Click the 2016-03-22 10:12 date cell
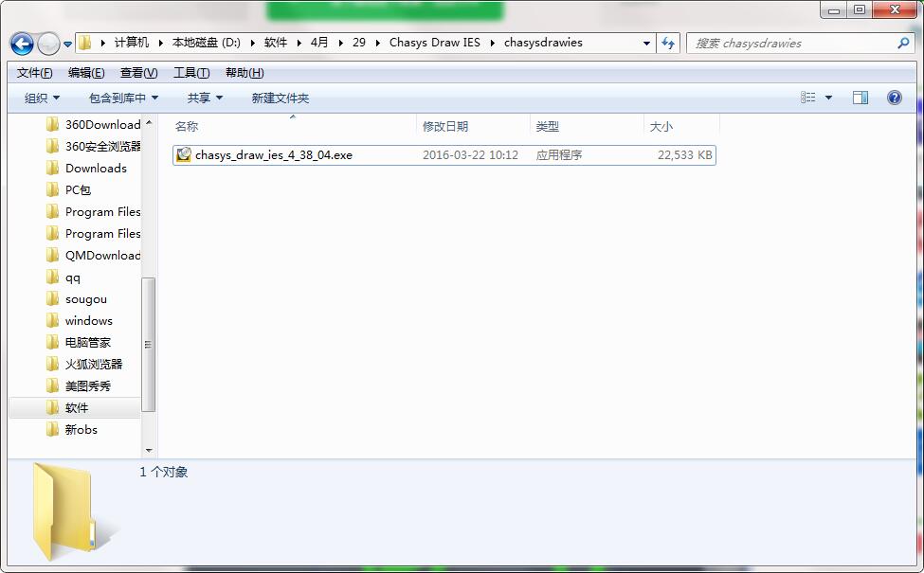 pos(470,155)
